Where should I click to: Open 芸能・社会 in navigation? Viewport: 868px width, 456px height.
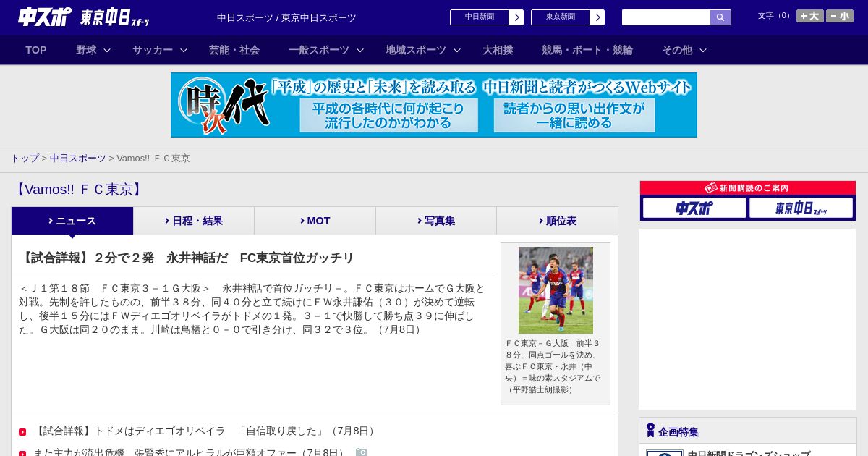[x=234, y=50]
